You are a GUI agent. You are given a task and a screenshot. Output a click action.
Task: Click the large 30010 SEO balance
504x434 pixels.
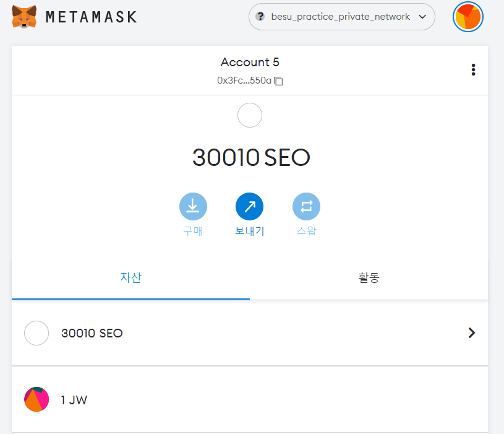click(251, 158)
